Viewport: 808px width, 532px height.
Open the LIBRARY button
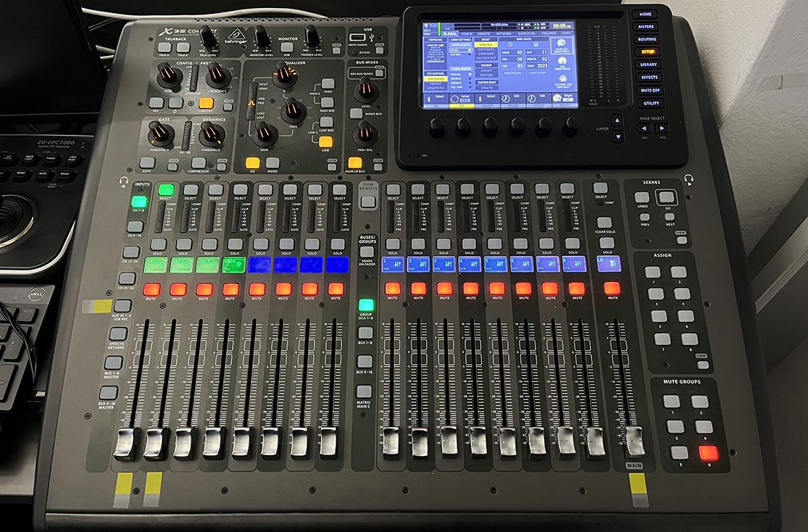[649, 65]
